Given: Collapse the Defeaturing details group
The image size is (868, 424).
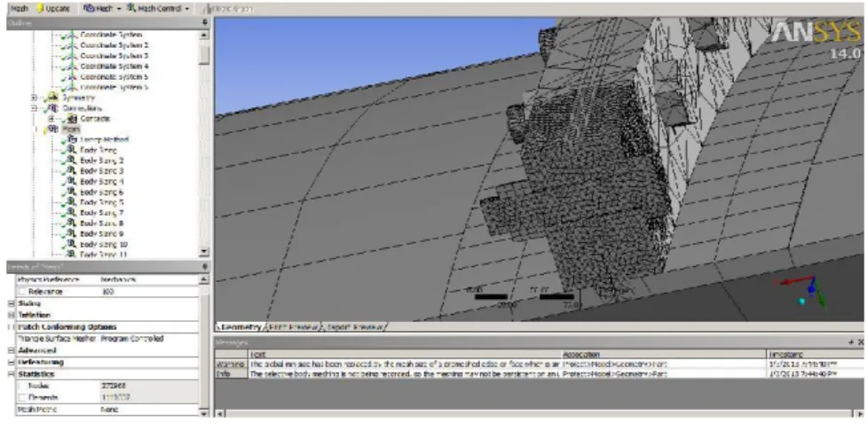Looking at the screenshot, I should coord(11,362).
